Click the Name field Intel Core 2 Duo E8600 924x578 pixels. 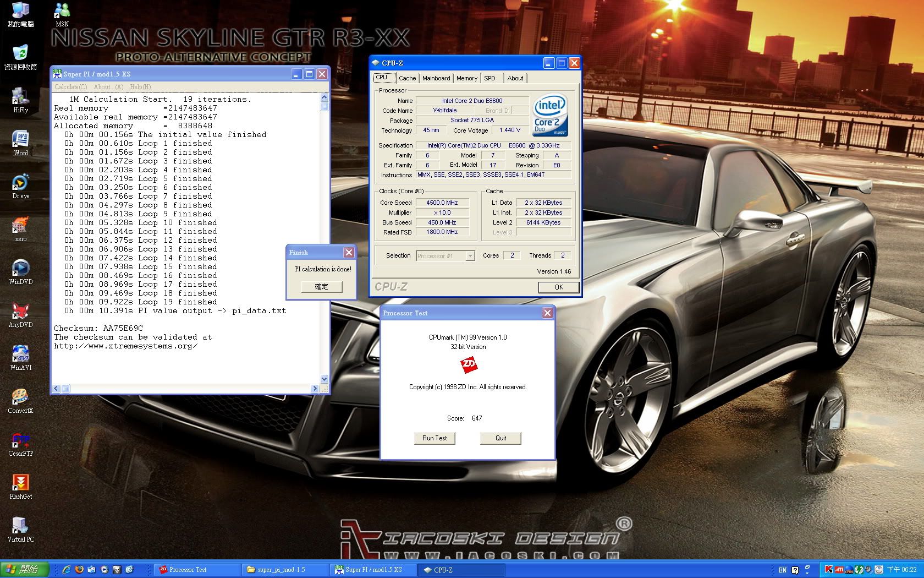click(472, 101)
